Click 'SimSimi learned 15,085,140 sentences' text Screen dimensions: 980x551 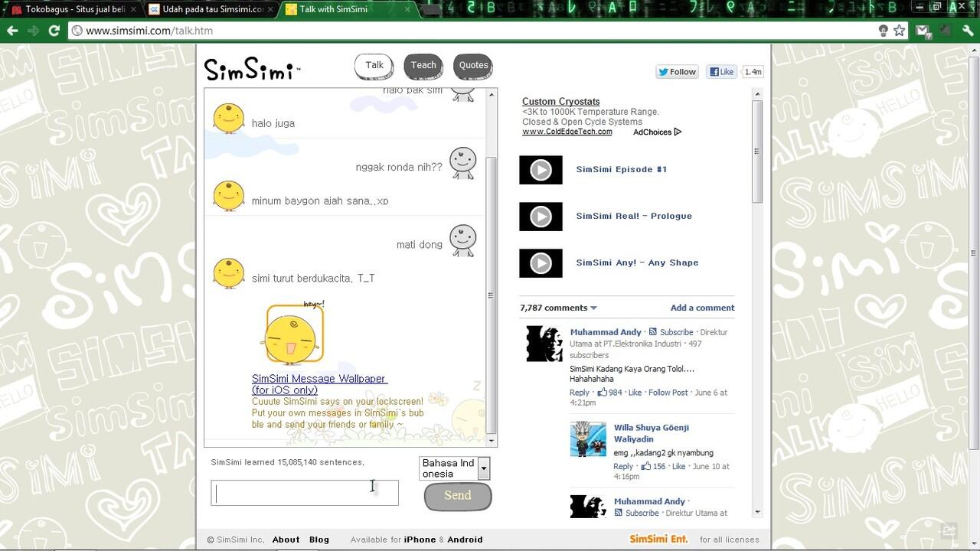[287, 462]
